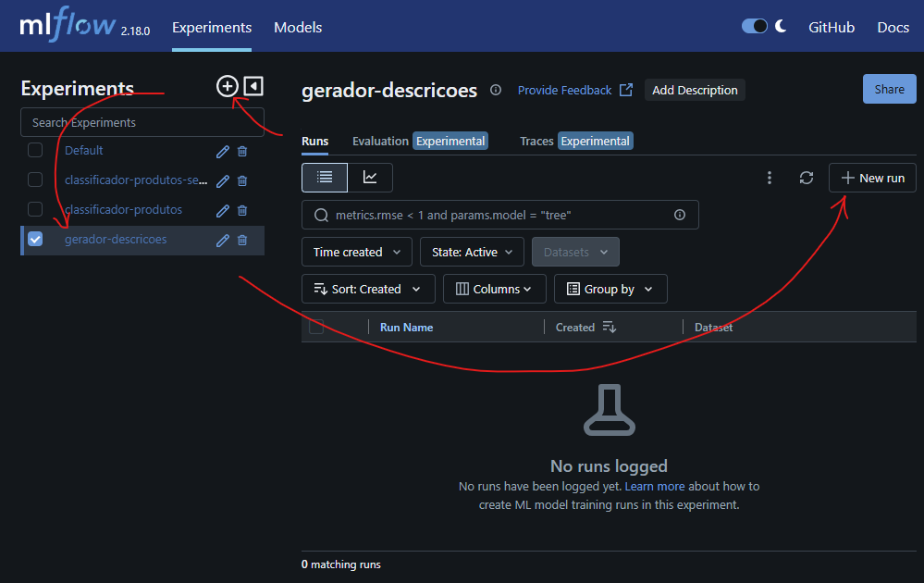Click the Add Description button
The image size is (924, 583).
(695, 90)
